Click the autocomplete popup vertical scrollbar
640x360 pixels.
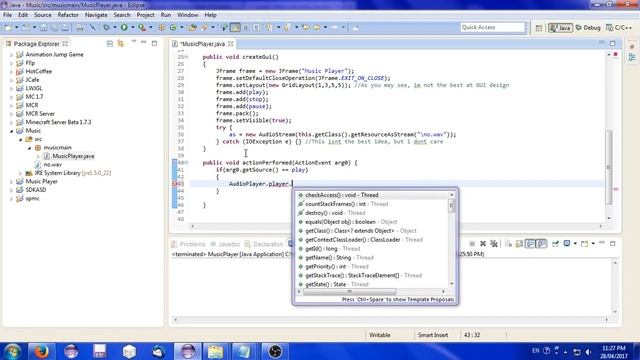(451, 206)
